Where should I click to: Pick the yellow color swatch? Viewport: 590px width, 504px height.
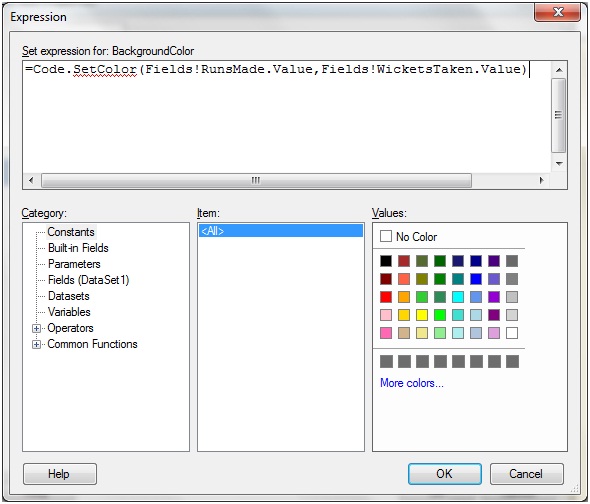[422, 315]
